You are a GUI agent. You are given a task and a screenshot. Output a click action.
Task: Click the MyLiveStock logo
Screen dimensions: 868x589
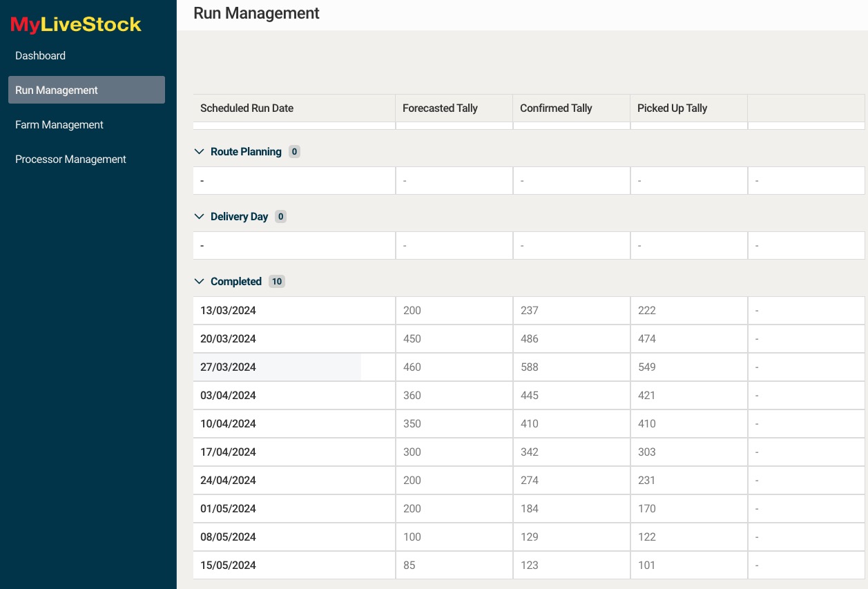(76, 25)
